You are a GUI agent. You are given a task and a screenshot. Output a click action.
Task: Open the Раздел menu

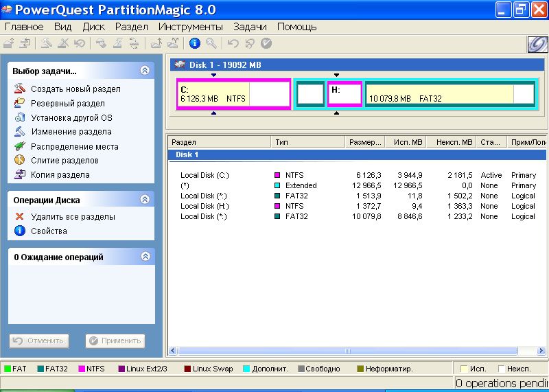coord(131,27)
